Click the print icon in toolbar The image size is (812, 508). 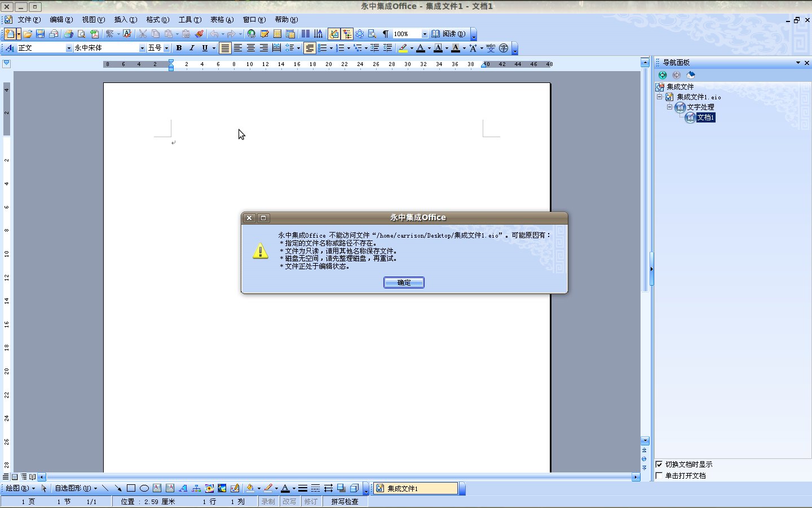pyautogui.click(x=68, y=34)
